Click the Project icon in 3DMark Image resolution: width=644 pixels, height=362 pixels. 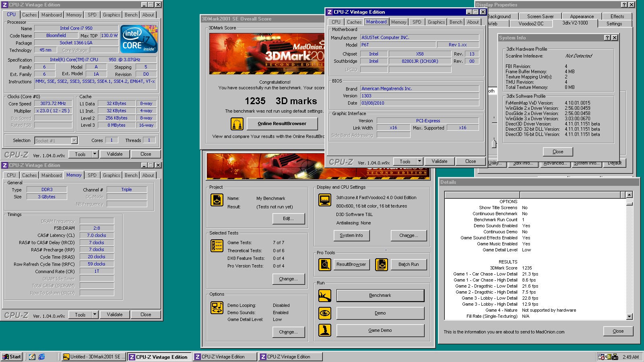click(x=217, y=200)
